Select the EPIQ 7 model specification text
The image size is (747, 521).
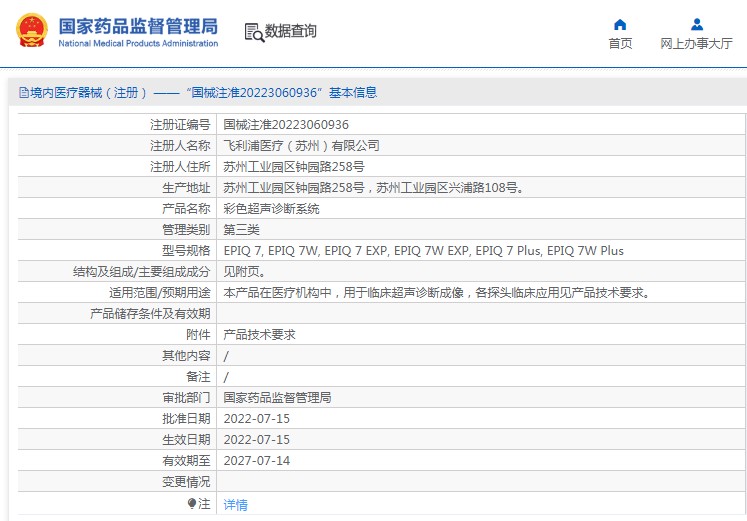[x=424, y=250]
